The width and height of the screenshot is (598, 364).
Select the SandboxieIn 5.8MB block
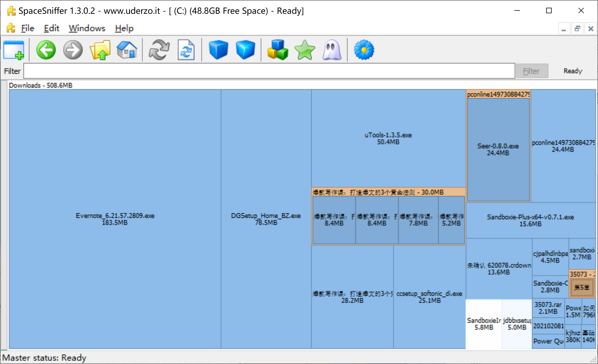tap(484, 324)
